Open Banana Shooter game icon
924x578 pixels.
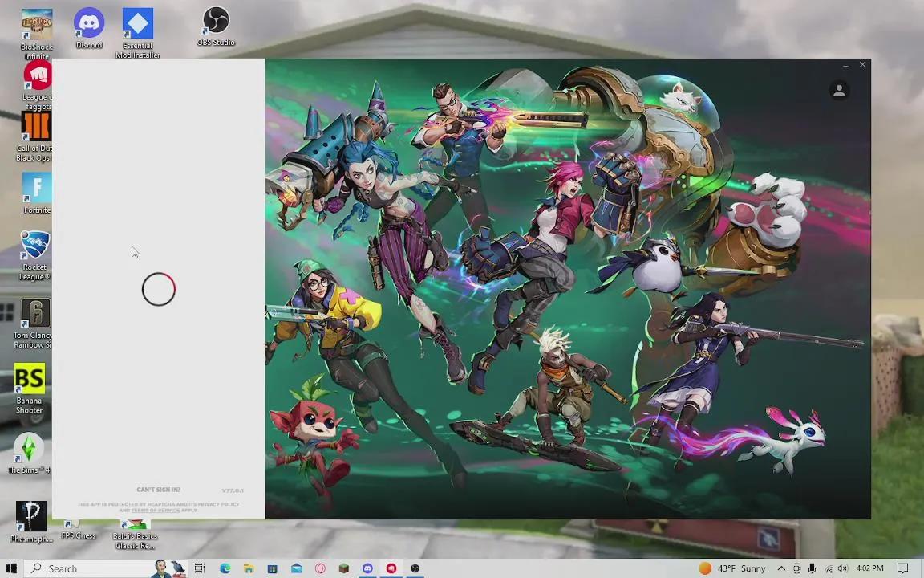click(30, 377)
